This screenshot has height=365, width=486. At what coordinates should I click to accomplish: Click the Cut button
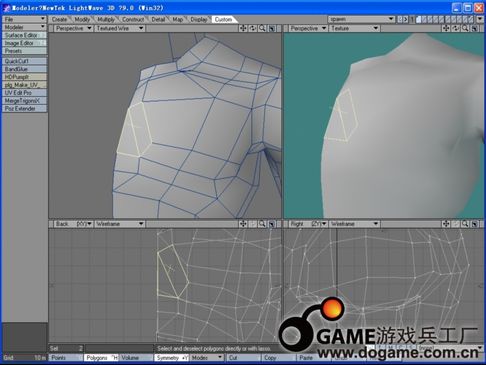tap(244, 358)
